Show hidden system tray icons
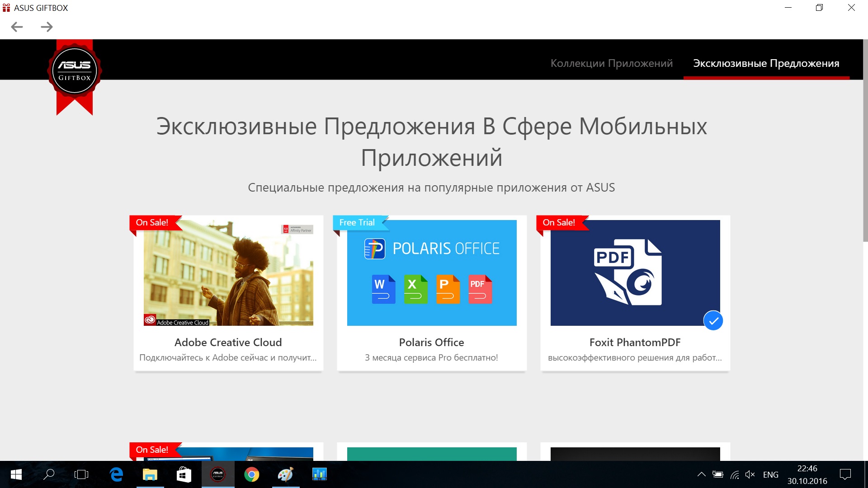 tap(701, 474)
